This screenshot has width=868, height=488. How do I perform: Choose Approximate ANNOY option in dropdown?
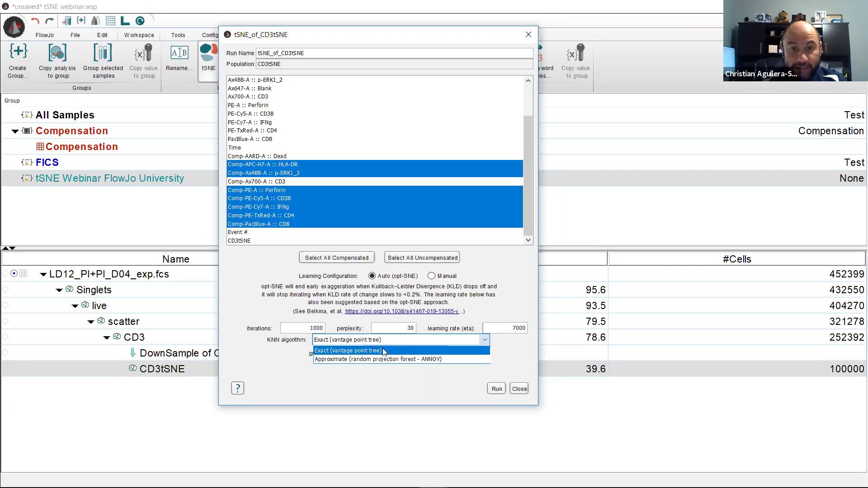click(x=378, y=359)
